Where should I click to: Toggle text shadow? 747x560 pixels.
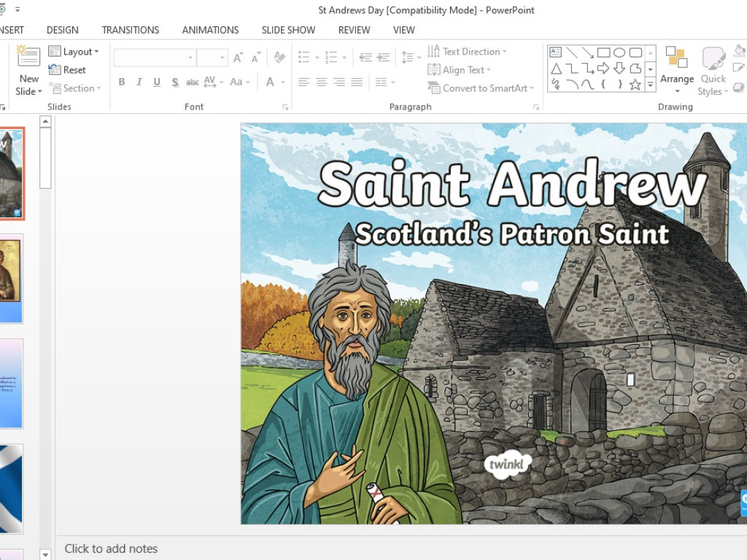click(x=175, y=82)
